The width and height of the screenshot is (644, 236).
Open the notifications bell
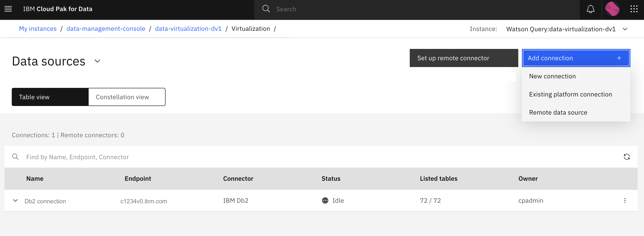click(x=590, y=9)
